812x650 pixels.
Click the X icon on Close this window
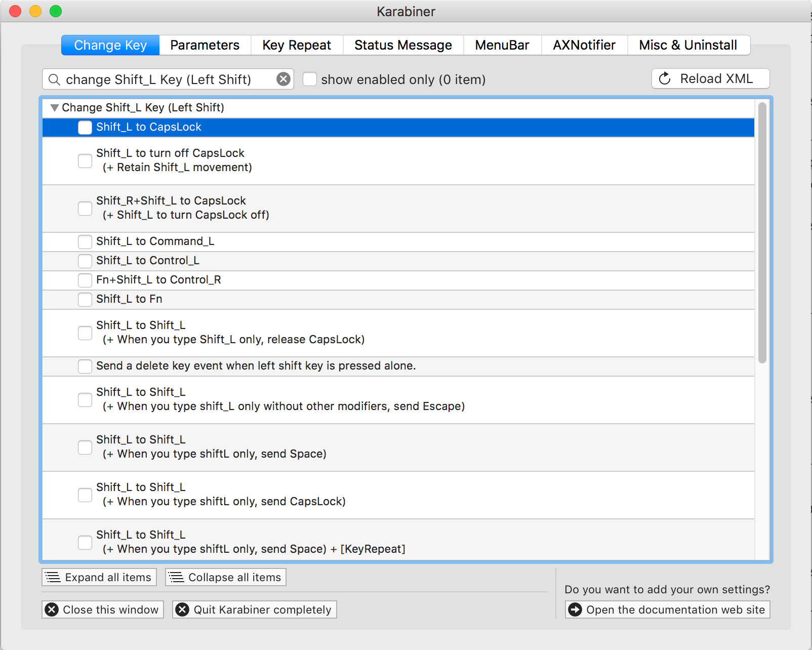52,610
